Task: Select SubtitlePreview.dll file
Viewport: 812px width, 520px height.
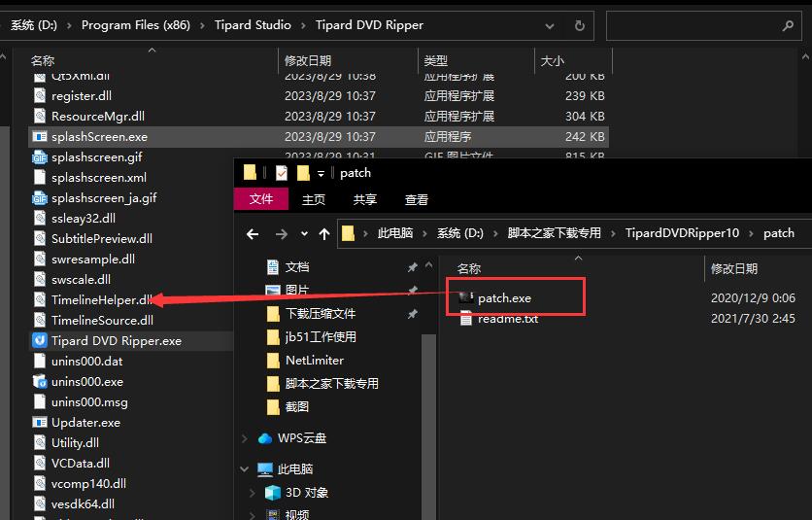Action: [x=101, y=238]
